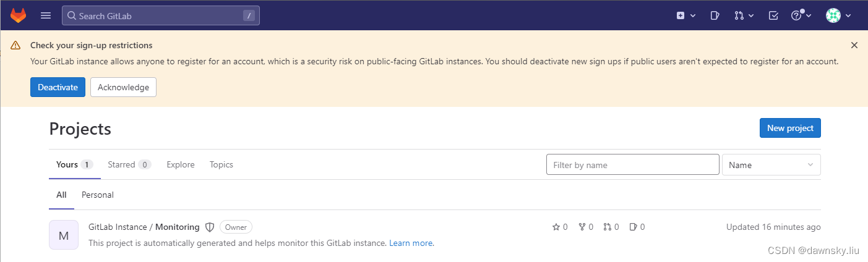Open the Topics tab
This screenshot has height=262, width=868.
221,164
